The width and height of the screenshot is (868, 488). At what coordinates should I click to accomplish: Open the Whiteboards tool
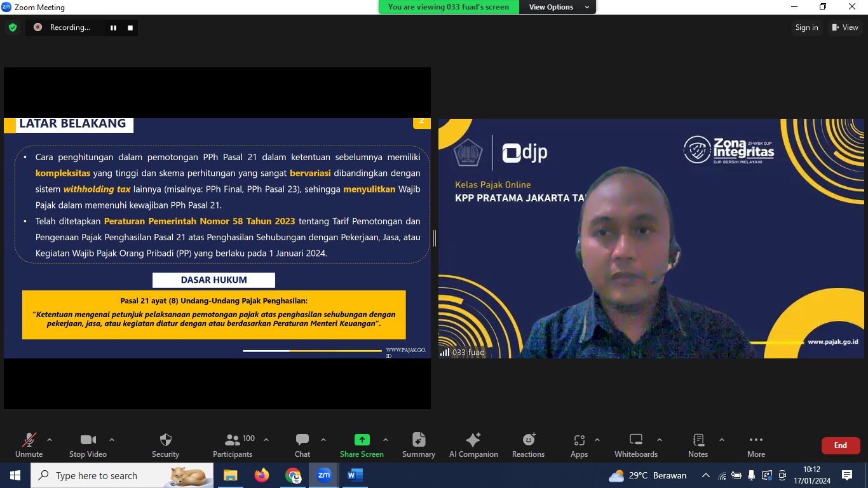pyautogui.click(x=635, y=445)
